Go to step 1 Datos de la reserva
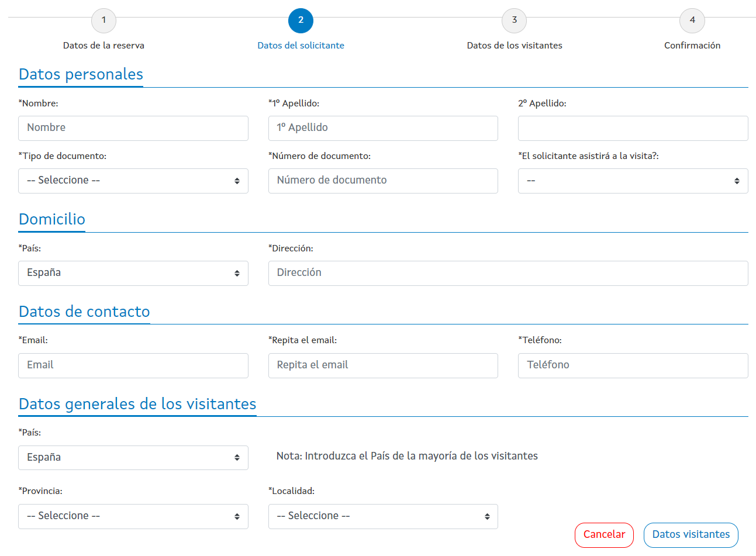The image size is (756, 556). point(103,20)
